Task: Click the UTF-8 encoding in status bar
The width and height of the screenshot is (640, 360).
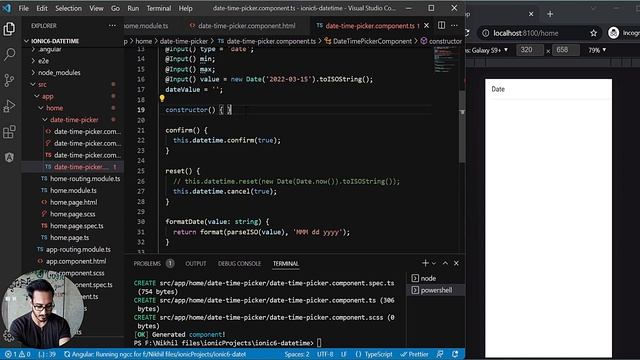Action: [x=325, y=354]
